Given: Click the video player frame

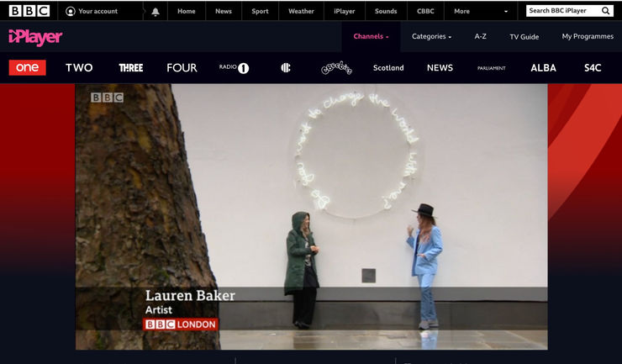Looking at the screenshot, I should coord(311,217).
